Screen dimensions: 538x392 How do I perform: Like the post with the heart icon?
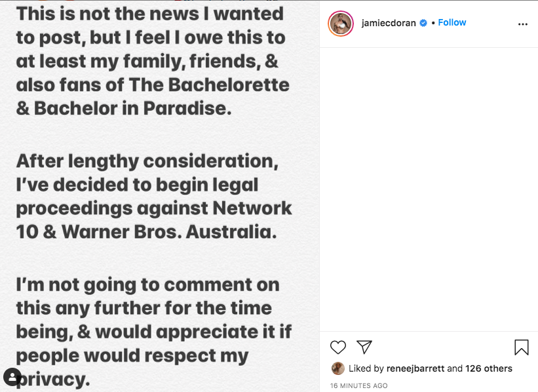click(338, 347)
